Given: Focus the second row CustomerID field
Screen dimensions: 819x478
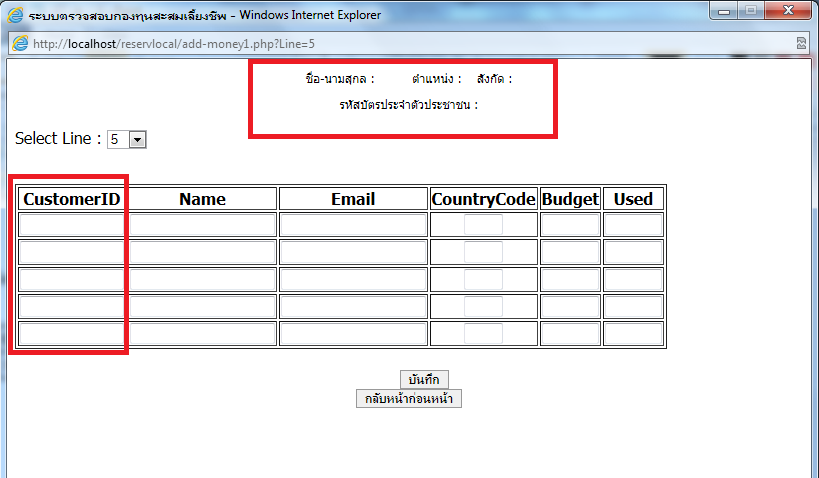Looking at the screenshot, I should click(72, 252).
